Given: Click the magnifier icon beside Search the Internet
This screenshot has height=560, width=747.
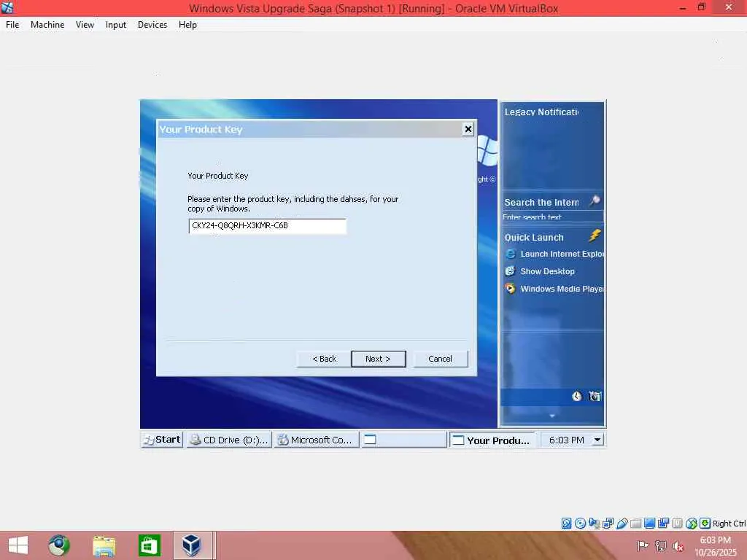Looking at the screenshot, I should tap(595, 201).
